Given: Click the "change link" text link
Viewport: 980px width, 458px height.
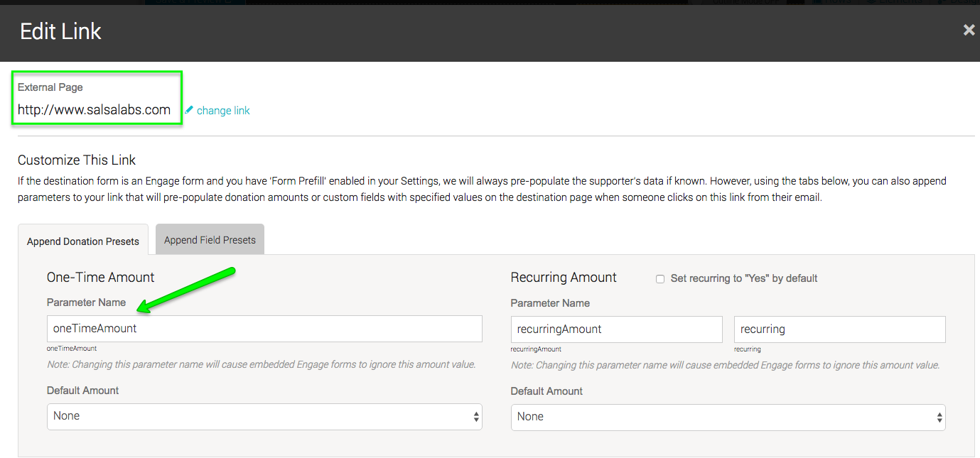Looking at the screenshot, I should pos(223,110).
